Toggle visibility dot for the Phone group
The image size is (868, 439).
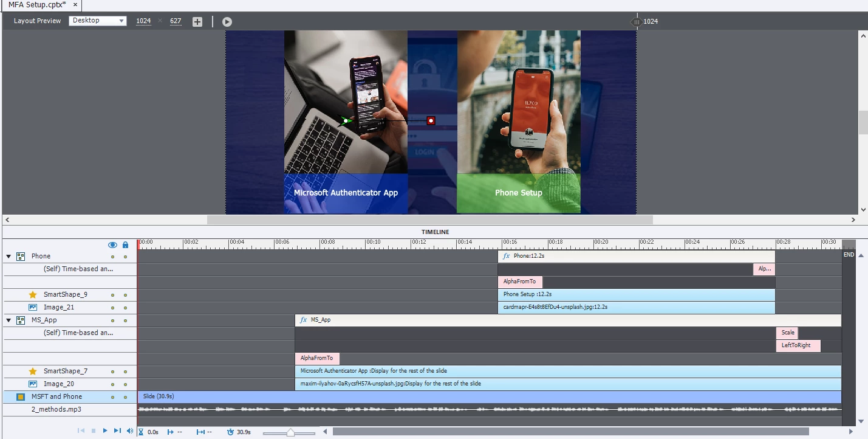click(x=112, y=257)
